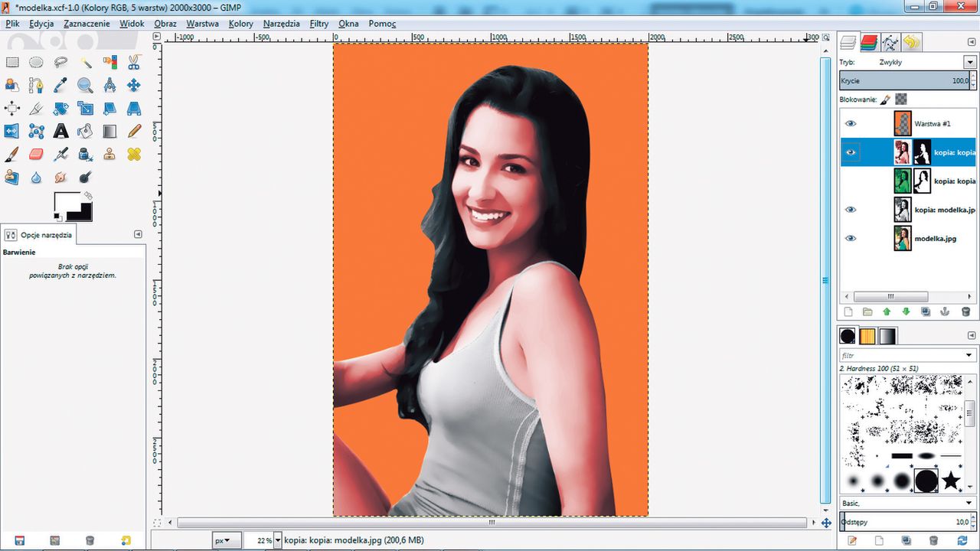Select the Airbrush tool

click(60, 154)
